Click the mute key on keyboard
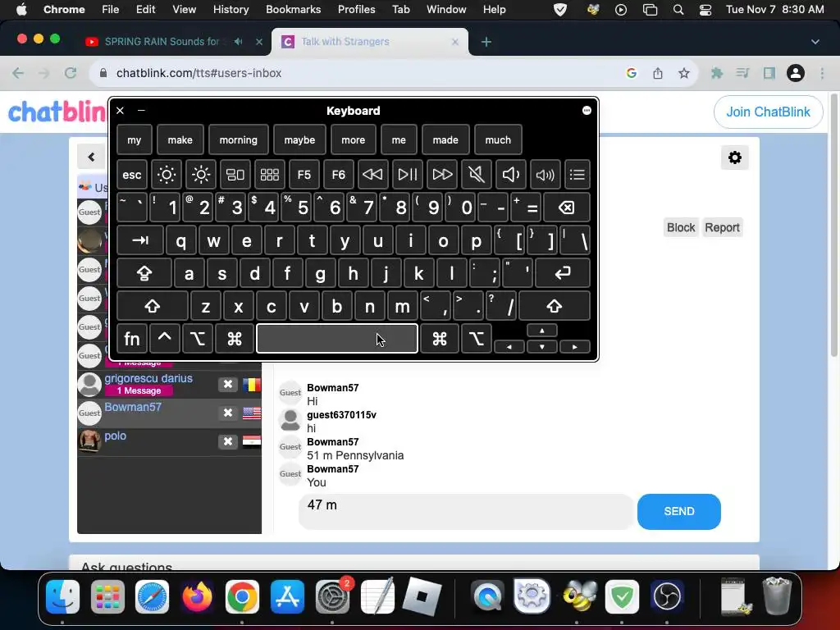This screenshot has width=840, height=630. click(477, 174)
